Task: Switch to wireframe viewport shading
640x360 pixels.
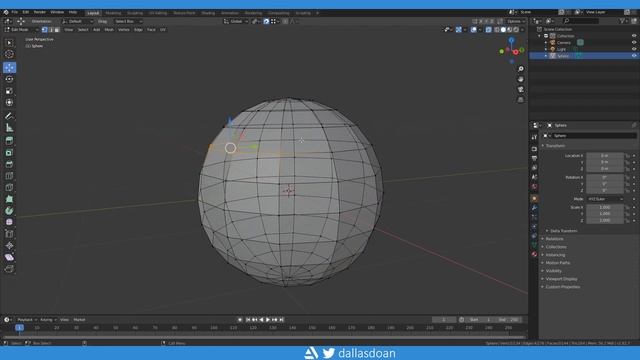Action: (497, 30)
